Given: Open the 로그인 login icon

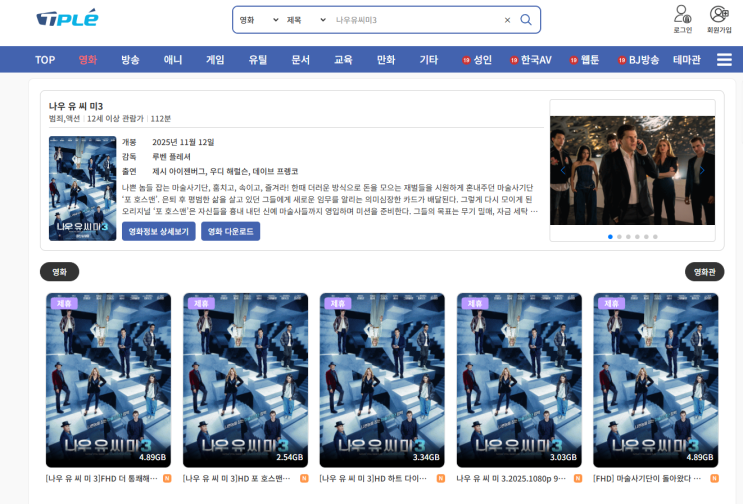Looking at the screenshot, I should [x=682, y=19].
